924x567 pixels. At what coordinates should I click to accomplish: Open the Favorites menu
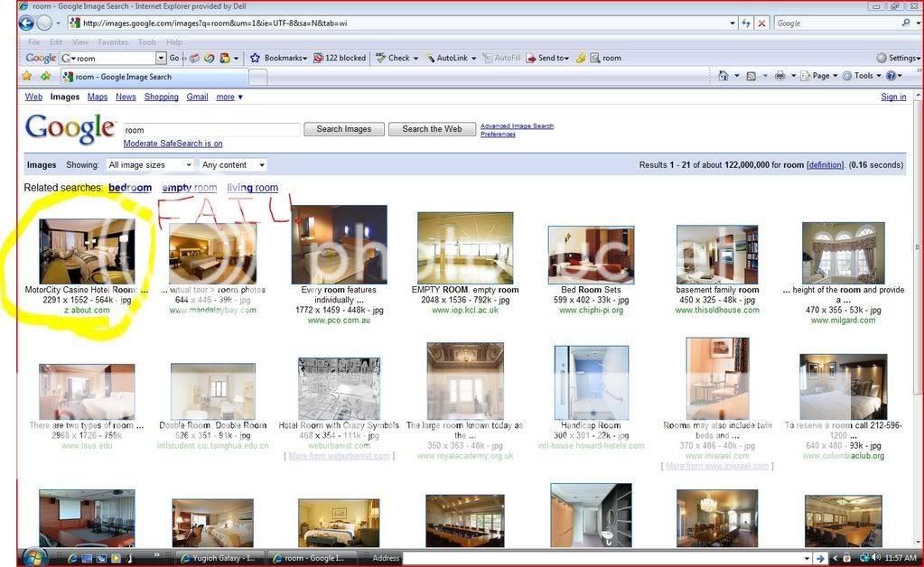tap(113, 42)
